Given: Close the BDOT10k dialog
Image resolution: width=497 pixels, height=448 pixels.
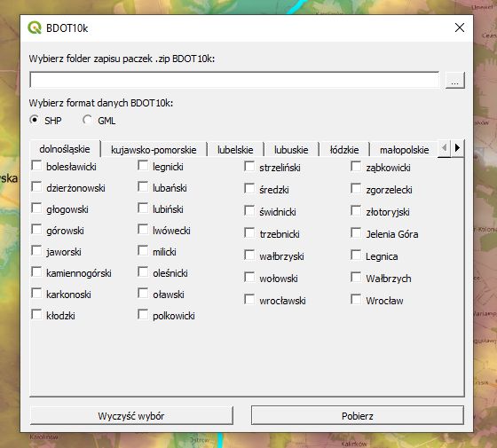Looking at the screenshot, I should [x=460, y=28].
